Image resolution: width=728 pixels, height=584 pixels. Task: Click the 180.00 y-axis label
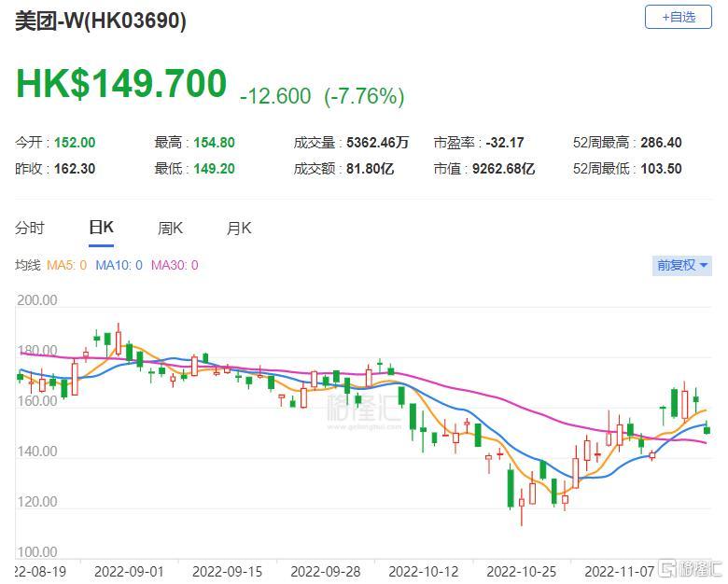tap(37, 351)
